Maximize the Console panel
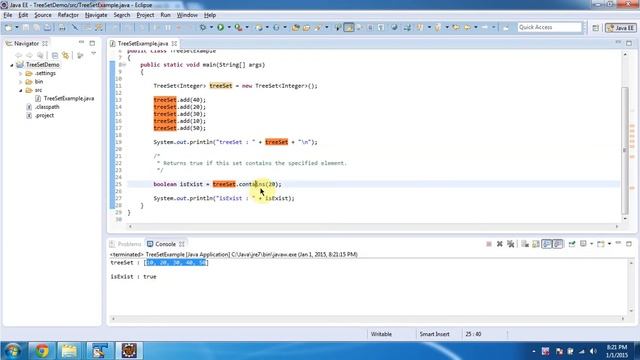Image resolution: width=640 pixels, height=360 pixels. (629, 244)
